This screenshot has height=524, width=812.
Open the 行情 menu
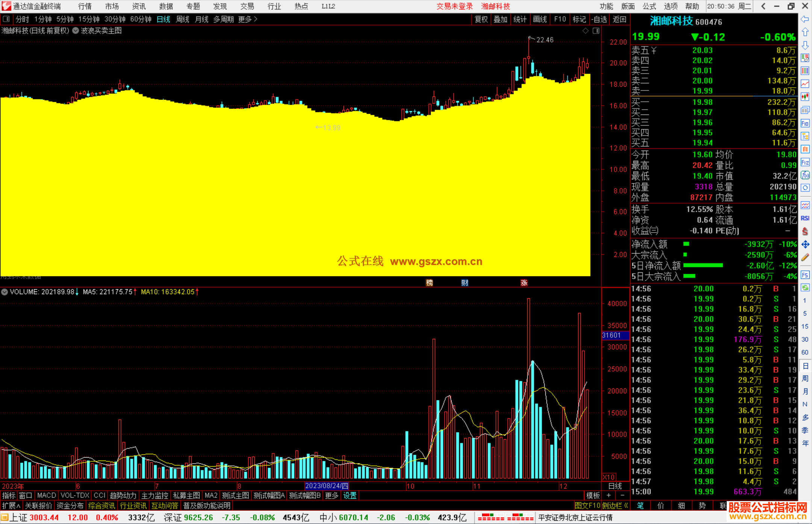(x=85, y=6)
